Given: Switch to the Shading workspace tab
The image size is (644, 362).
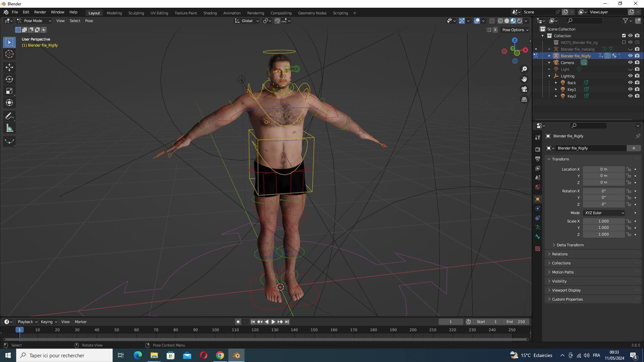Looking at the screenshot, I should click(210, 13).
